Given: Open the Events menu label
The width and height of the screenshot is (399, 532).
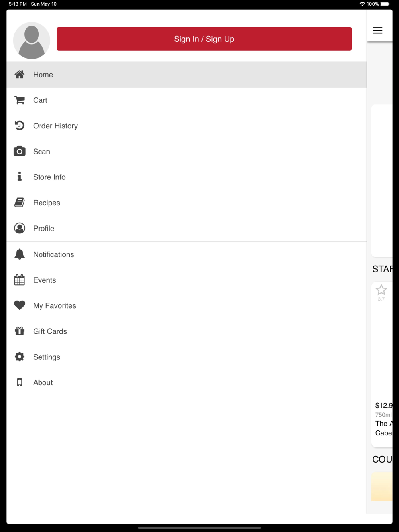Looking at the screenshot, I should click(x=45, y=280).
